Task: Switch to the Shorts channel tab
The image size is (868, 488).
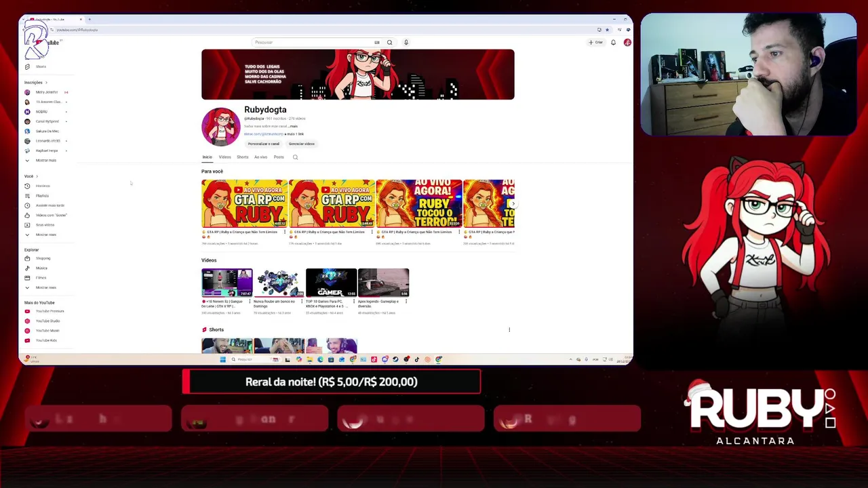Action: [x=242, y=157]
